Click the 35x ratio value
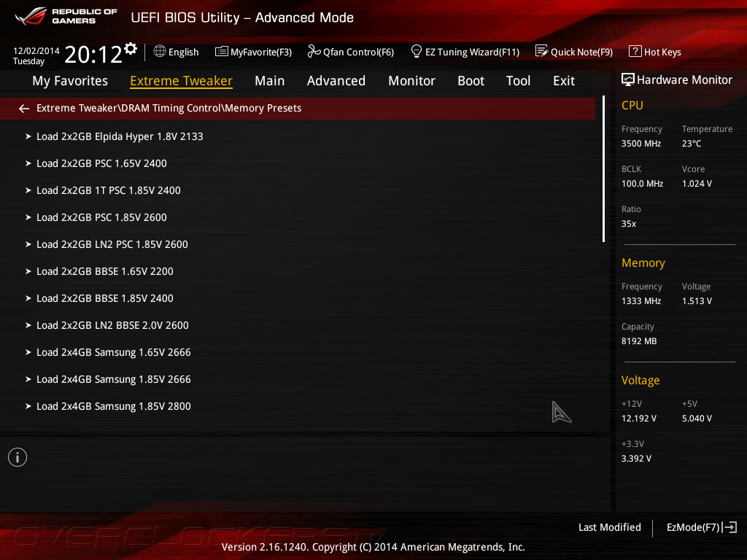The width and height of the screenshot is (747, 560). 628,224
